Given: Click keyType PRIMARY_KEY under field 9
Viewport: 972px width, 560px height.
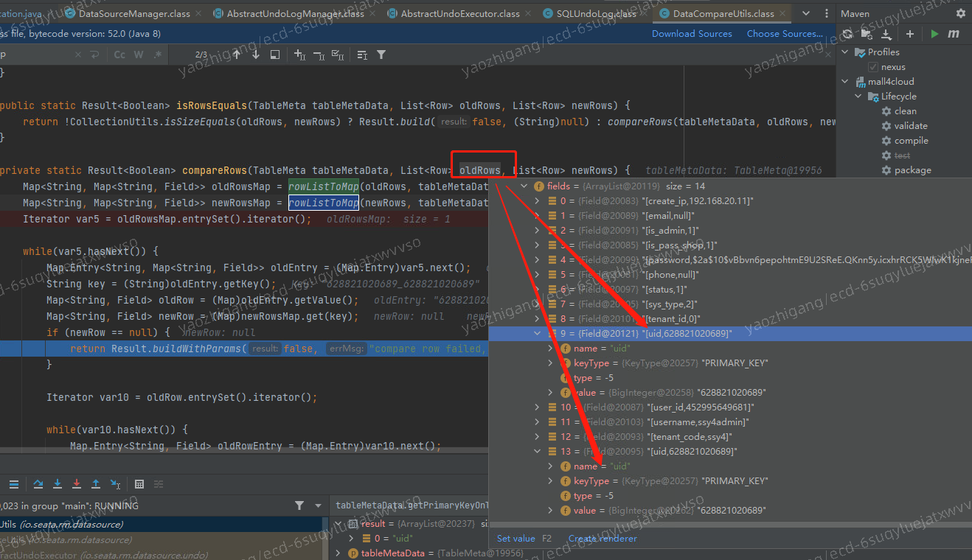Looking at the screenshot, I should [x=730, y=363].
